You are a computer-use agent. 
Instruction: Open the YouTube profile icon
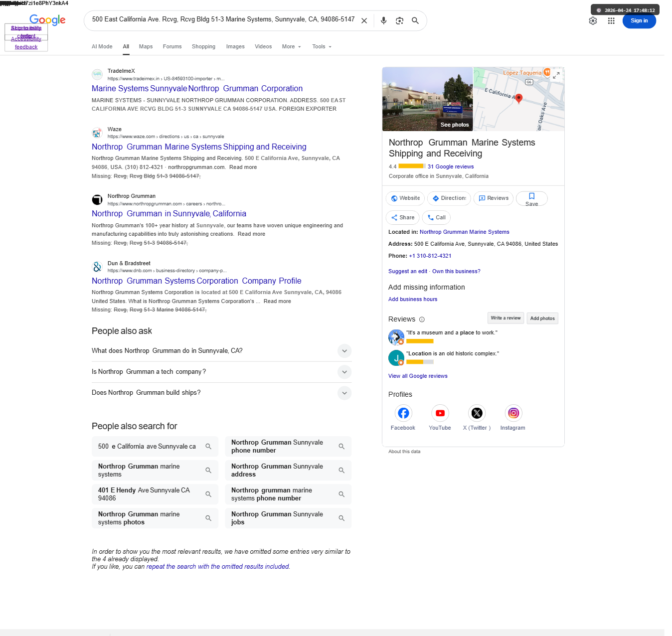[x=440, y=413]
